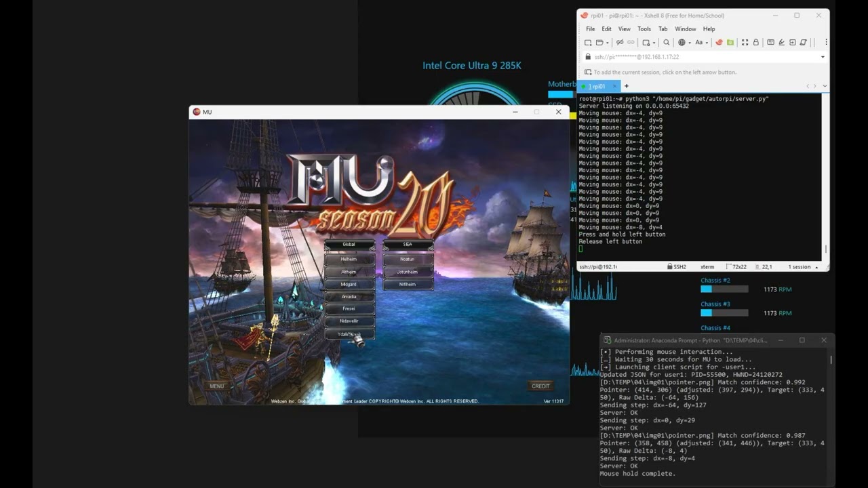Image resolution: width=868 pixels, height=488 pixels.
Task: Toggle full screen icon in Xshell toolbar
Action: (x=745, y=42)
